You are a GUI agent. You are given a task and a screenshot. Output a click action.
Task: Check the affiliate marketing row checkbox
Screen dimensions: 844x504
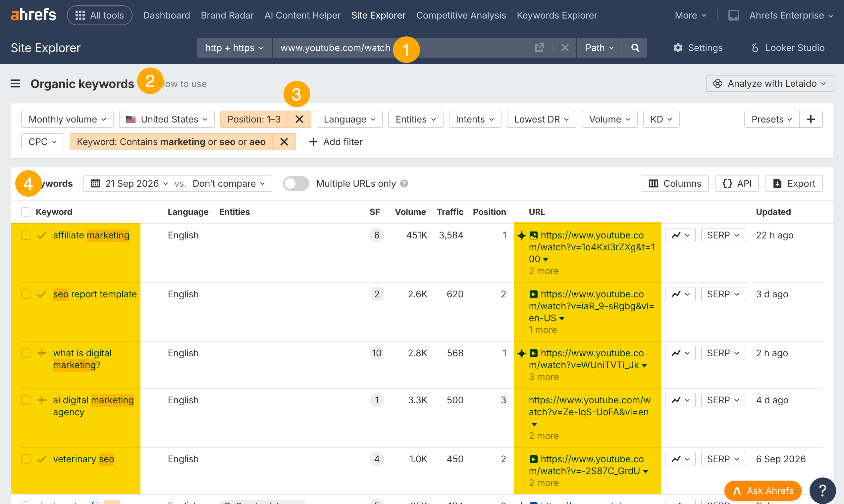point(26,235)
